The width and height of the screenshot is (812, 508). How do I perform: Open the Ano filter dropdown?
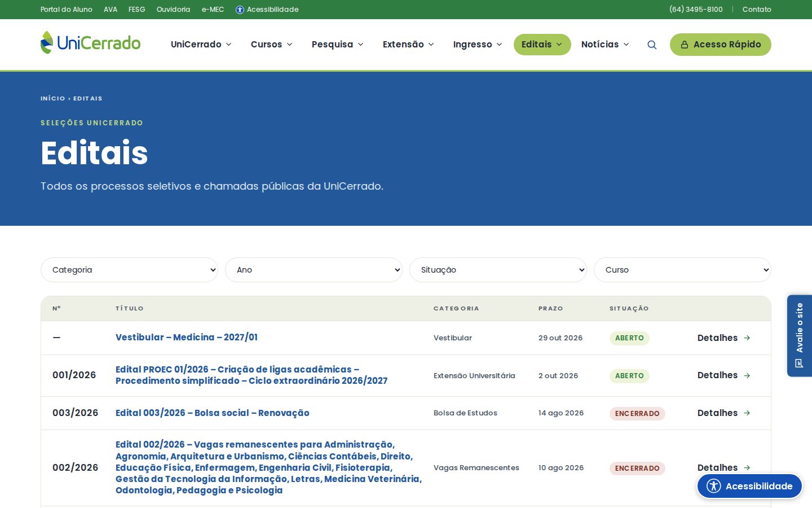314,270
